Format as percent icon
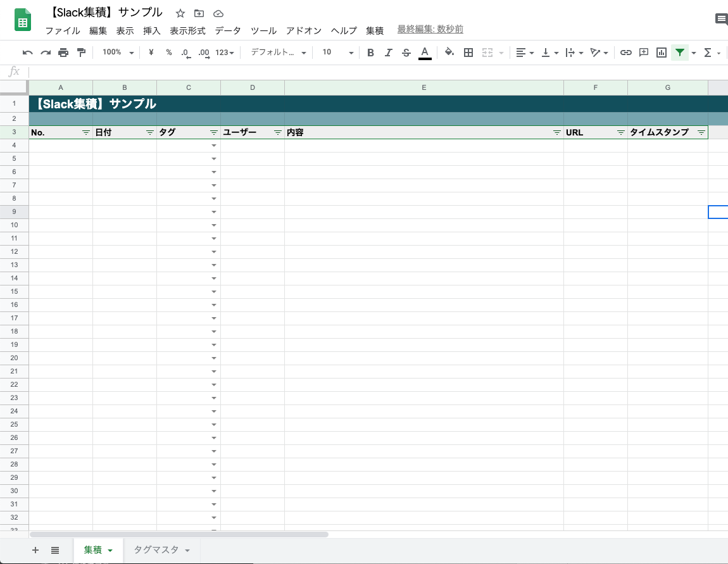The height and width of the screenshot is (564, 728). click(x=169, y=53)
